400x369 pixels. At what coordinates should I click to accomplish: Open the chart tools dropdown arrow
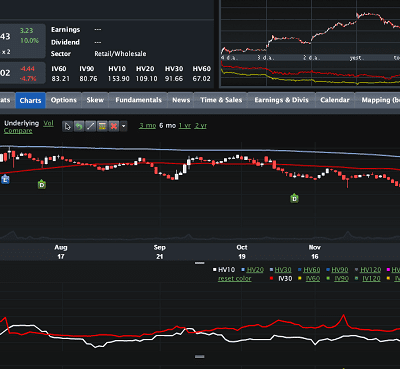click(x=123, y=126)
